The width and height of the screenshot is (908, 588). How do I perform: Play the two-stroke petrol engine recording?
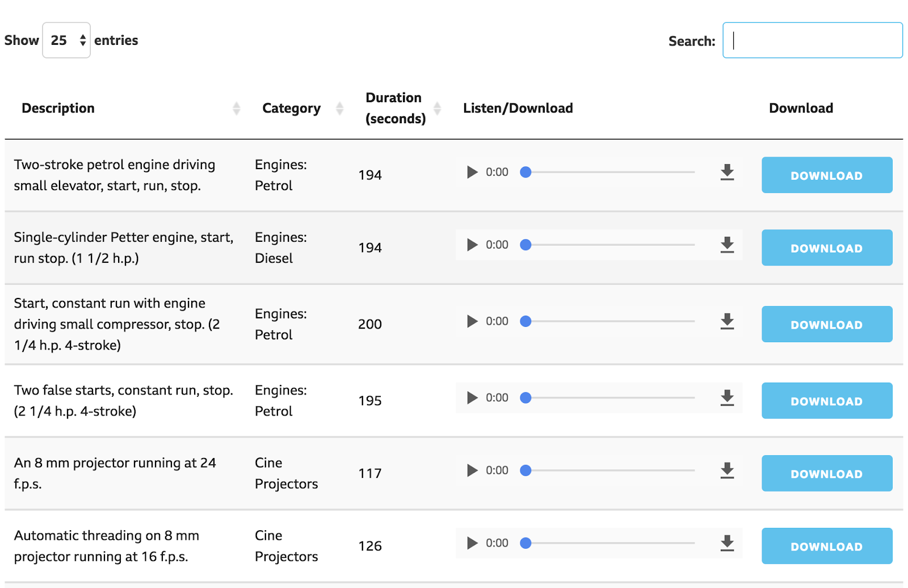(471, 172)
